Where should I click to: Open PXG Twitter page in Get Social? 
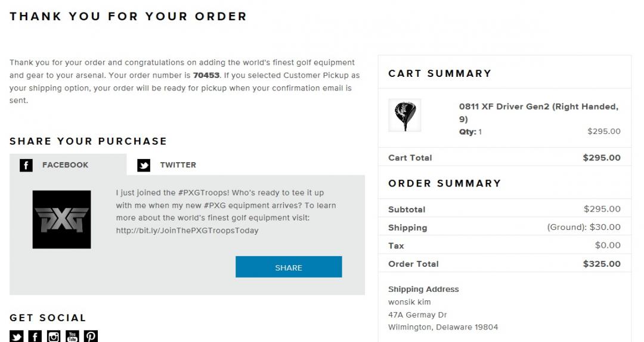(x=17, y=337)
